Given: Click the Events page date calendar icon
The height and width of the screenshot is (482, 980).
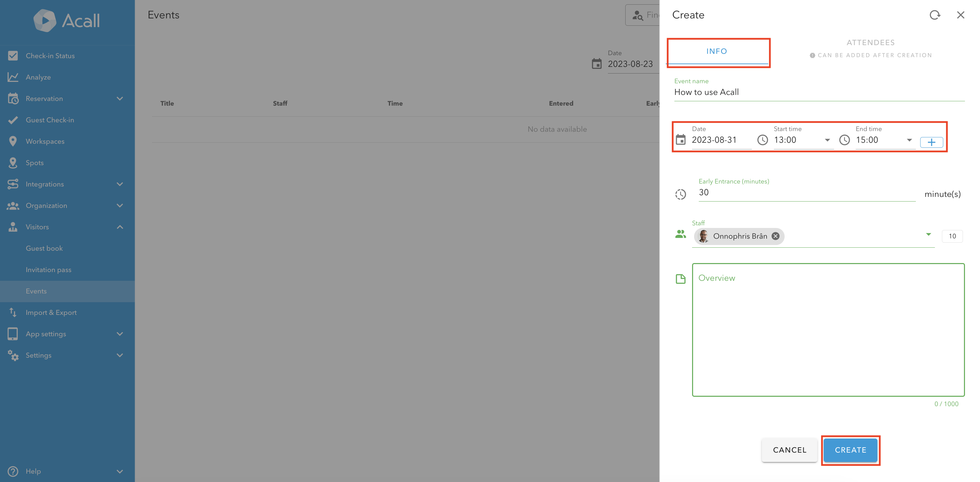Looking at the screenshot, I should (597, 64).
